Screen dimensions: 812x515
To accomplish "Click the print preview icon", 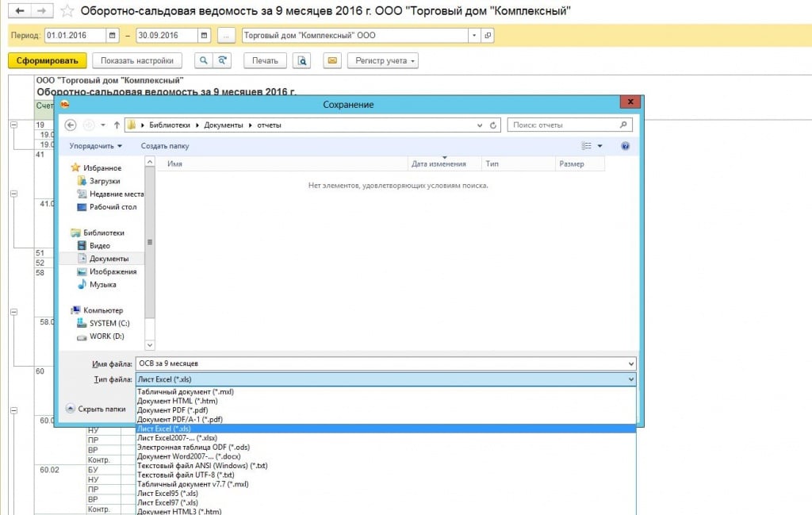I will pyautogui.click(x=301, y=61).
